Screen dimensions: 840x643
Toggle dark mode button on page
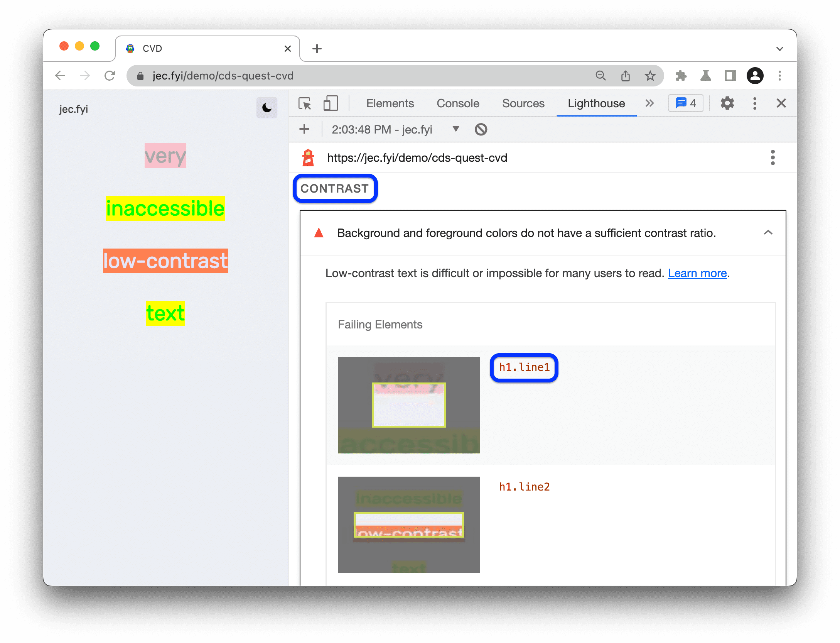pyautogui.click(x=267, y=110)
